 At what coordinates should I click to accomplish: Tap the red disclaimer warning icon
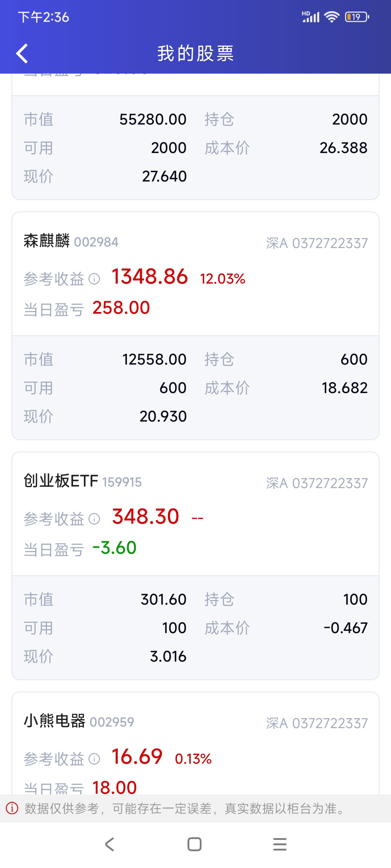12,808
